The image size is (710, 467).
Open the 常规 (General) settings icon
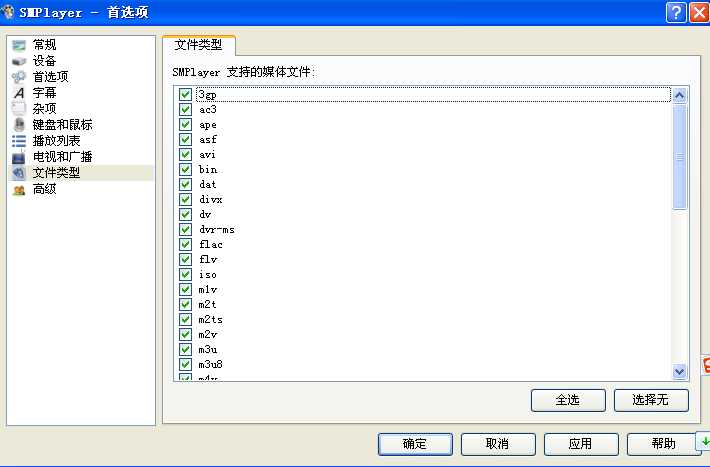pos(19,45)
